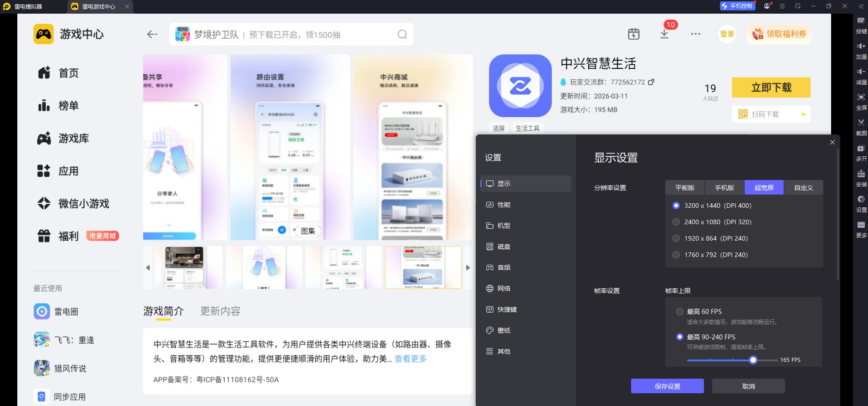This screenshot has height=406, width=868.
Task: Click the 查看更多 link in description
Action: click(411, 359)
